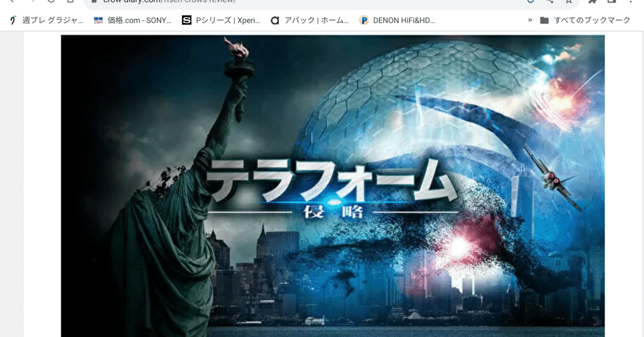
Task: Open the アバック | ホーム bookmark
Action: pos(309,20)
